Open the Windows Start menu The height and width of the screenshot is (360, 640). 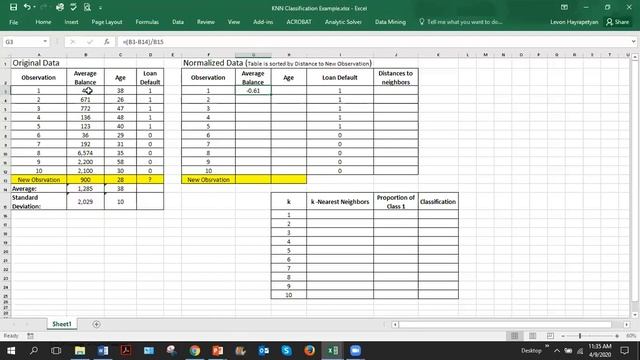(x=11, y=351)
